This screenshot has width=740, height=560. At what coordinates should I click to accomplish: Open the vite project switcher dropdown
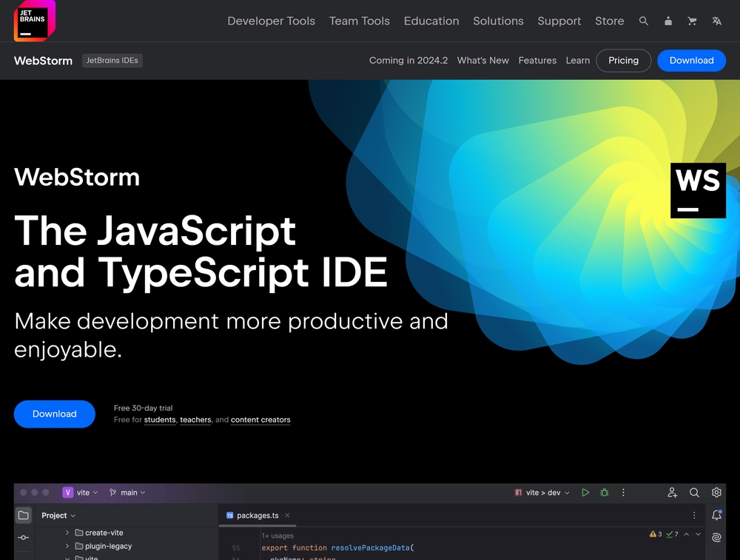click(83, 492)
